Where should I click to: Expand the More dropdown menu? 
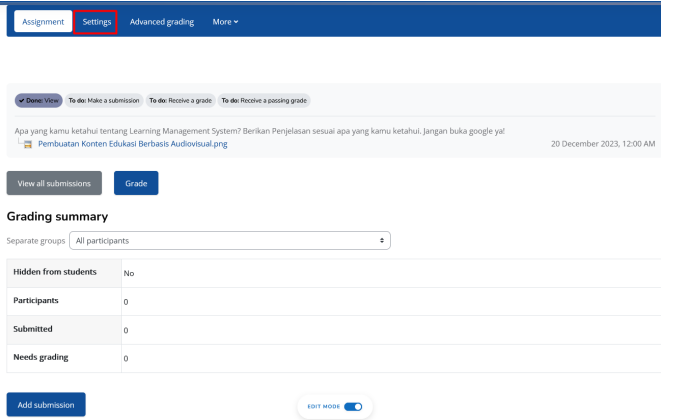click(225, 22)
